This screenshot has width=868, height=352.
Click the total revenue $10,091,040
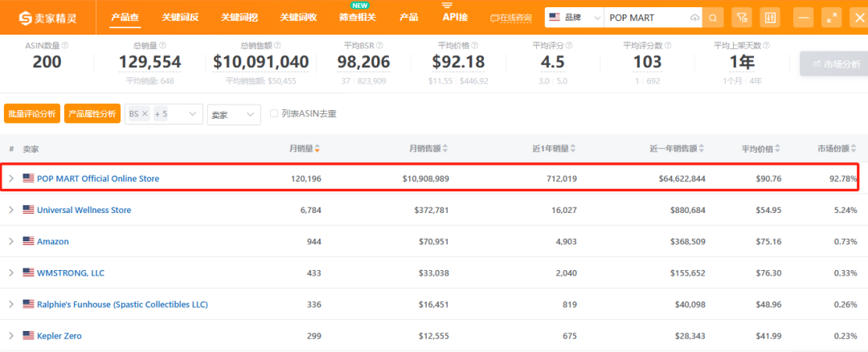click(260, 63)
